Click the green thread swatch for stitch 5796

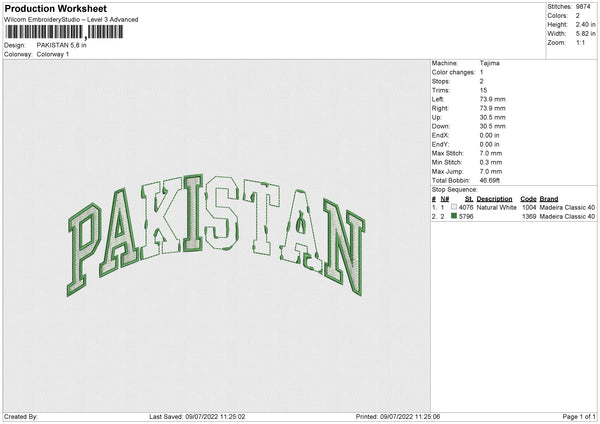454,216
